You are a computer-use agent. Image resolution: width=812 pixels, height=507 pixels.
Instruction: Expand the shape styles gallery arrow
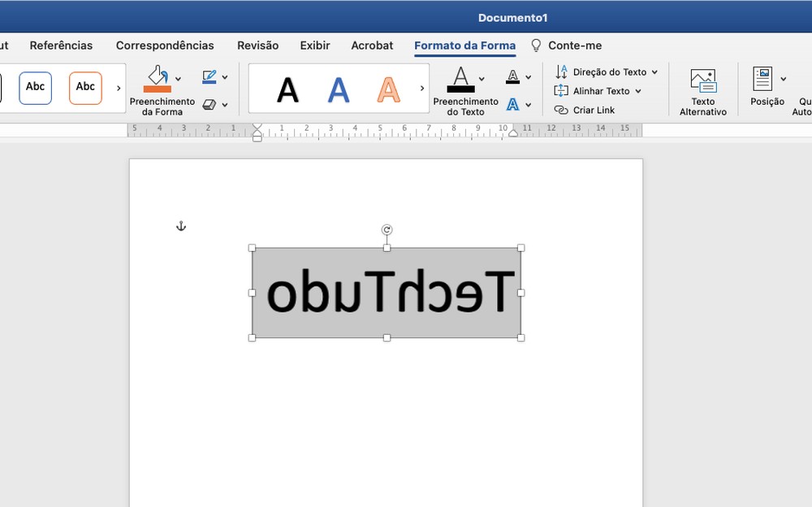click(x=119, y=88)
